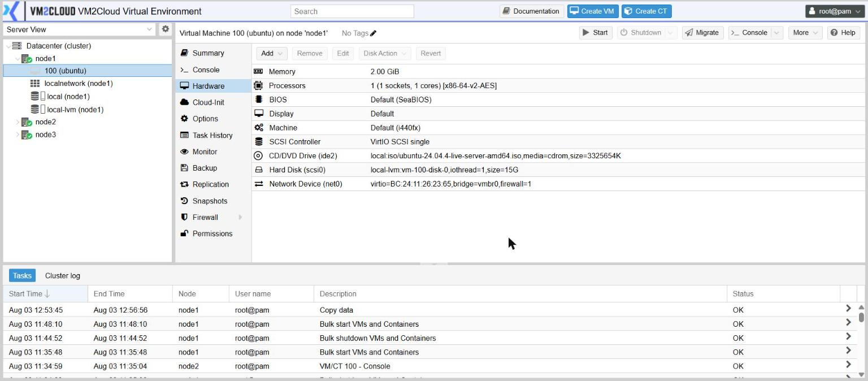Image resolution: width=868 pixels, height=381 pixels.
Task: Click the Search input field
Action: (352, 11)
